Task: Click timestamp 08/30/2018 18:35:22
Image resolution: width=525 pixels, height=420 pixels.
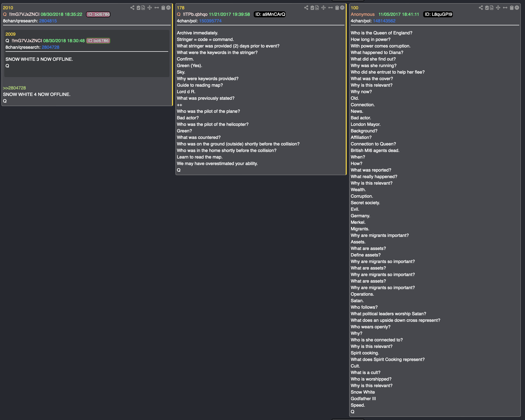Action: (61, 14)
